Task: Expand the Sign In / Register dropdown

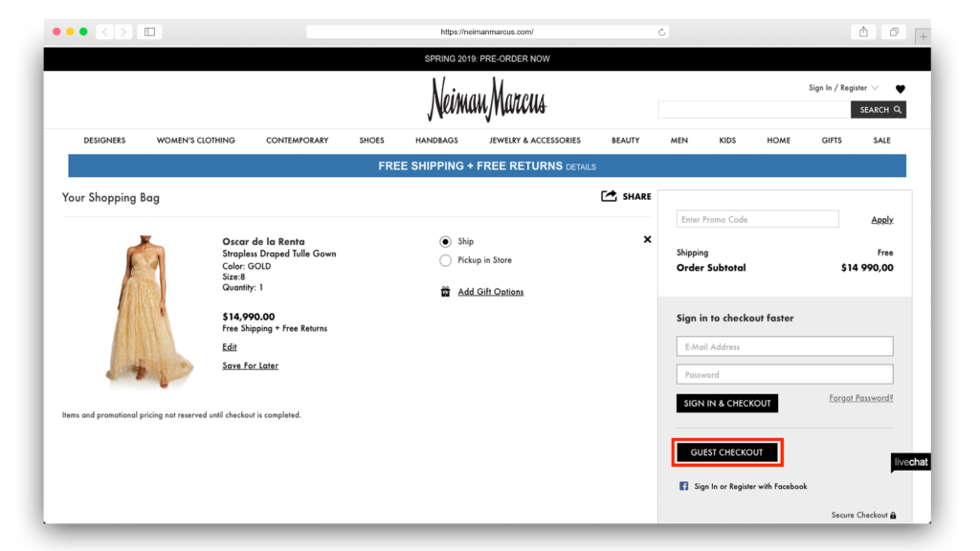Action: [843, 87]
